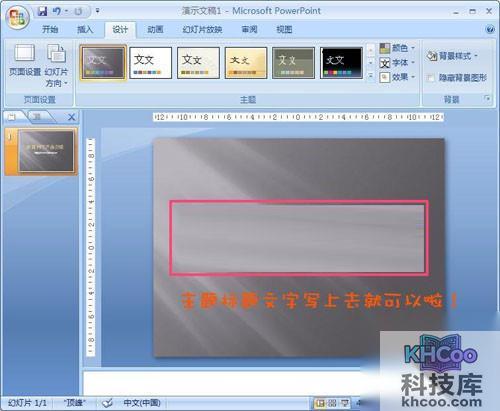Open theme 效果 dropdown
This screenshot has height=411, width=500.
397,77
